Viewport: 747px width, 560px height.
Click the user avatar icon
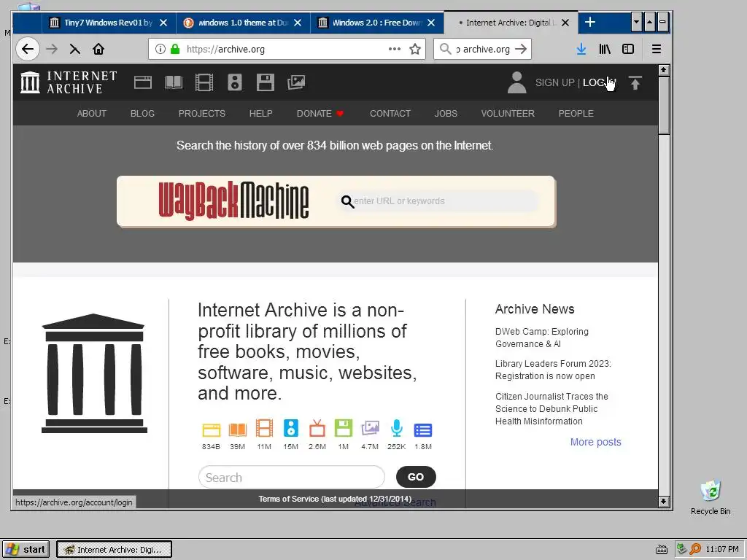click(x=517, y=82)
